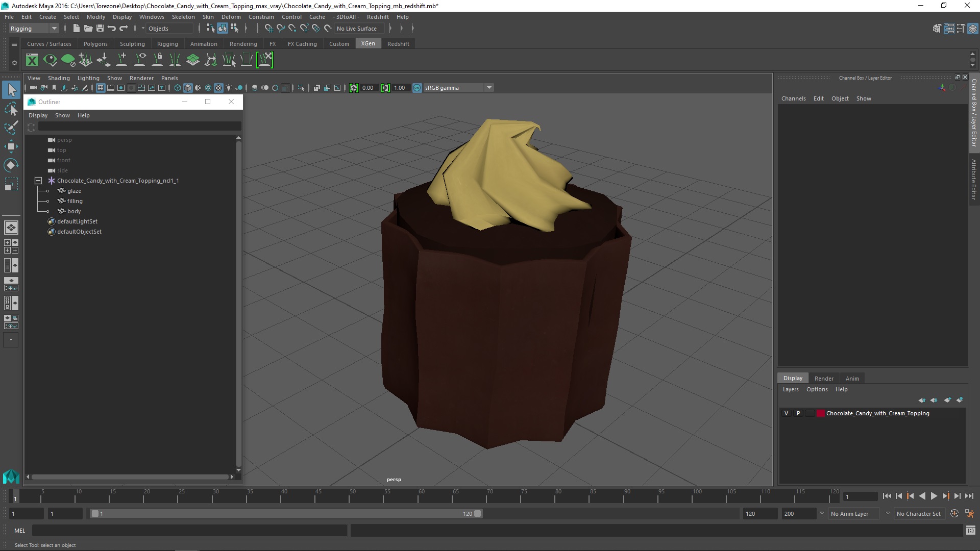
Task: Switch to four-view layout icon
Action: (x=11, y=246)
